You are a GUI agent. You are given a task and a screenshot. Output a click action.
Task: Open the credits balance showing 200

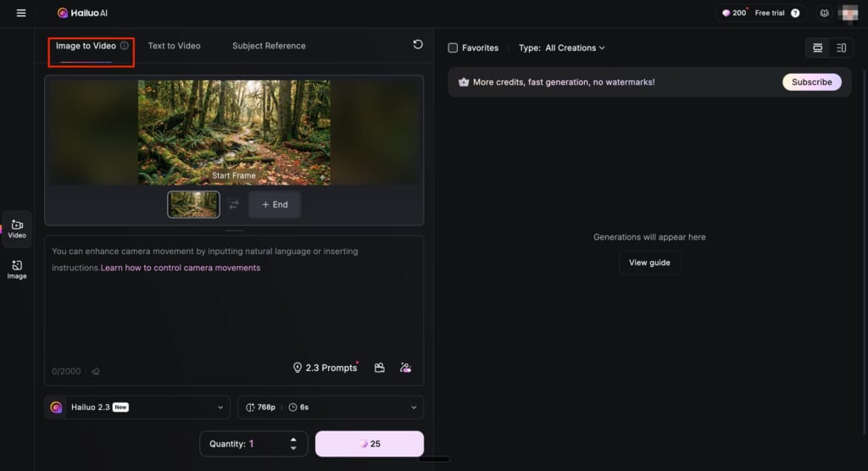[x=734, y=13]
